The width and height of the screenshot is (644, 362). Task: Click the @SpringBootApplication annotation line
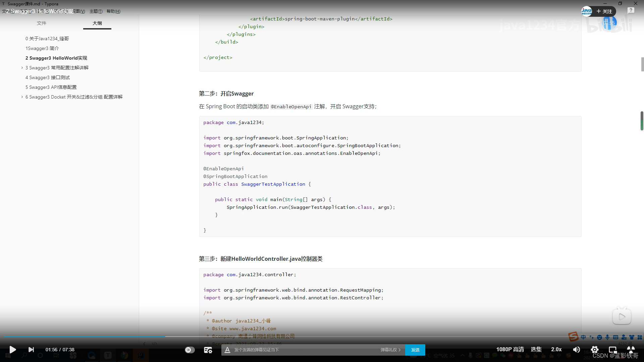(x=235, y=176)
